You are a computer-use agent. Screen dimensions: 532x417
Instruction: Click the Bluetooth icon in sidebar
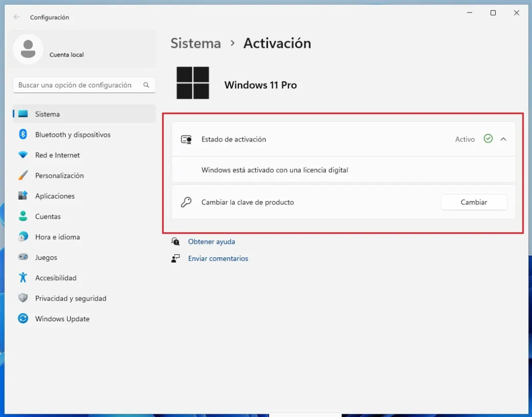23,135
